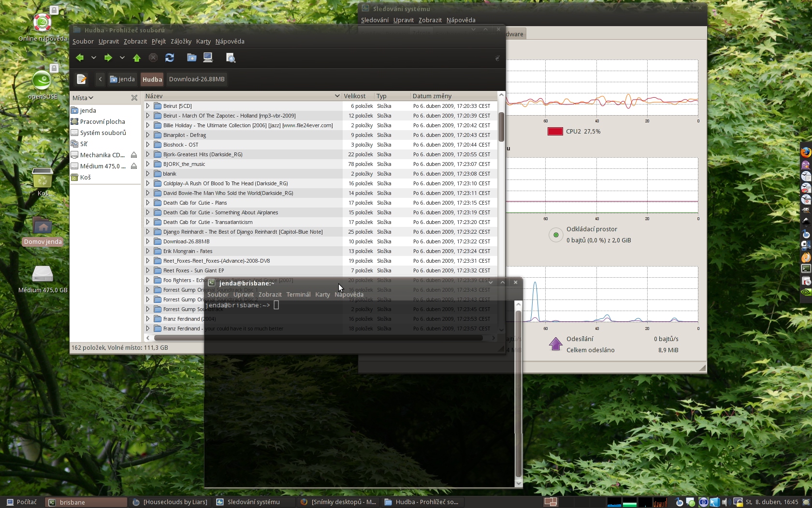Open Computer toolbar icon in file browser
The height and width of the screenshot is (508, 812).
click(x=208, y=58)
